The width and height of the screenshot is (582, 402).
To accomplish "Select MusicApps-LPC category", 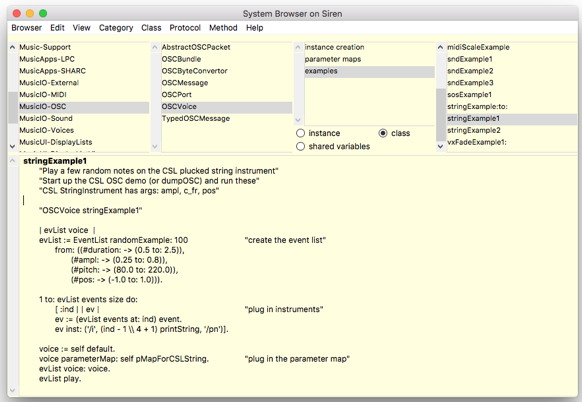I will click(x=84, y=59).
